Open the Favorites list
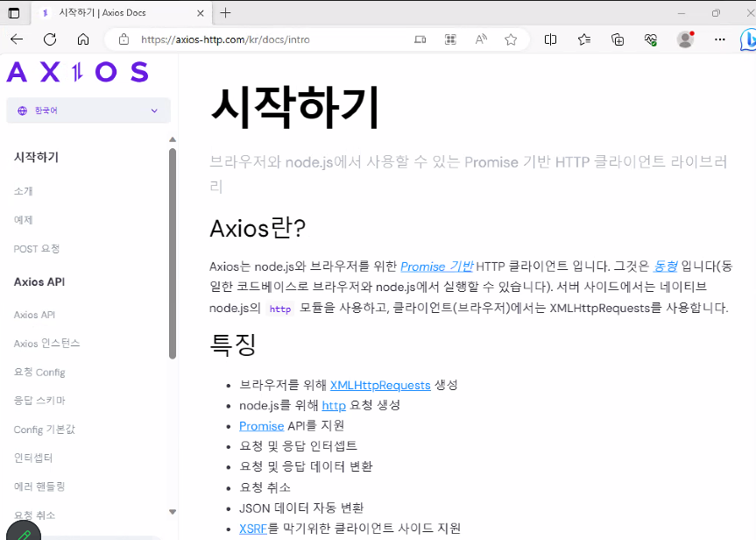Image resolution: width=756 pixels, height=540 pixels. coord(584,39)
